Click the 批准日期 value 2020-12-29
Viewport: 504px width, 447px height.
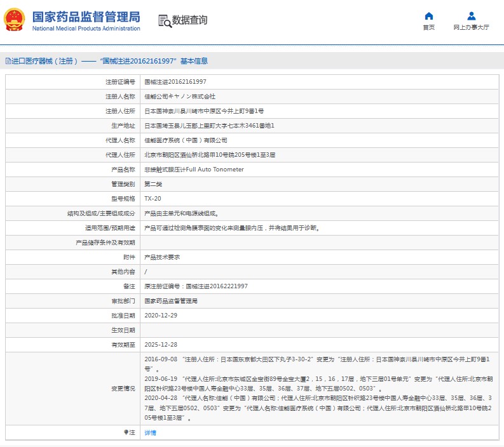(x=161, y=316)
